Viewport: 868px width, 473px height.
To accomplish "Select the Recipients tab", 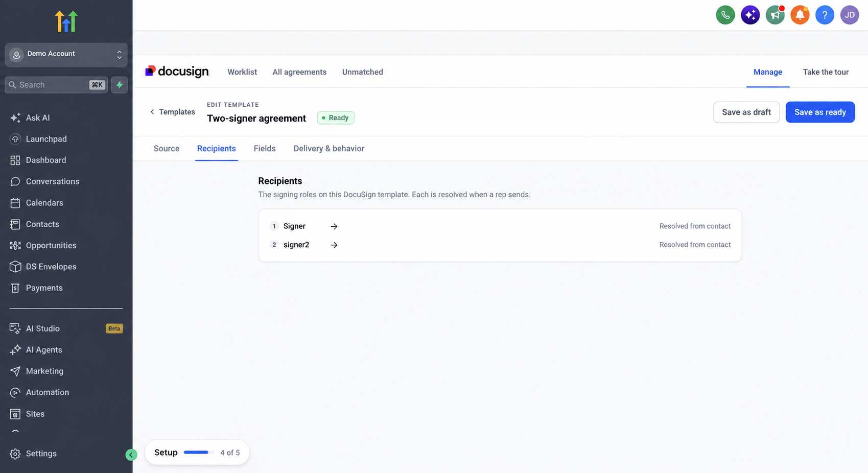I will click(217, 149).
